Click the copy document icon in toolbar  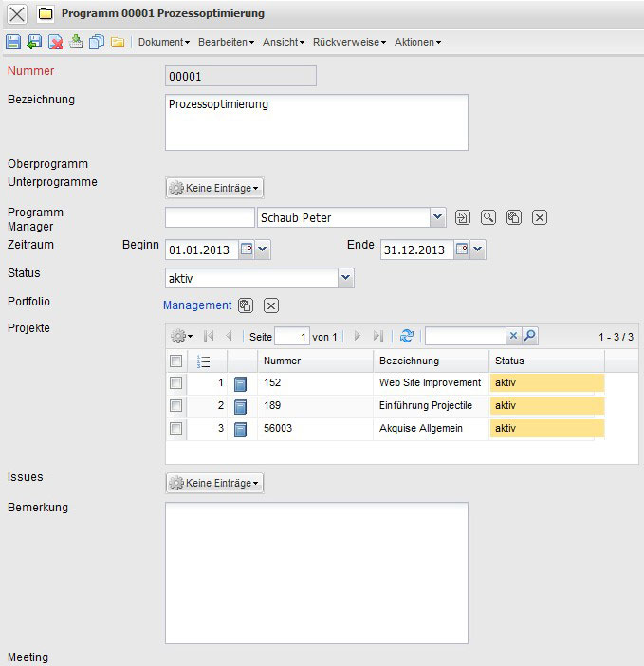[96, 42]
